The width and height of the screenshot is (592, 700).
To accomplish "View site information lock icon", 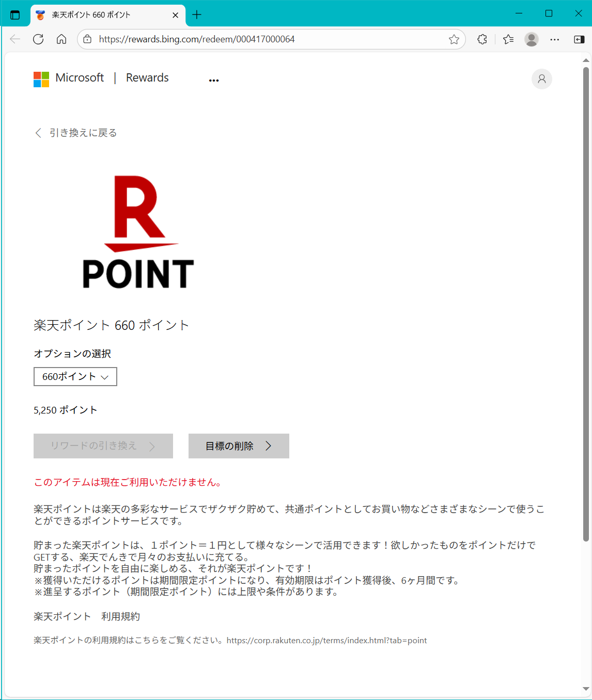I will tap(88, 39).
